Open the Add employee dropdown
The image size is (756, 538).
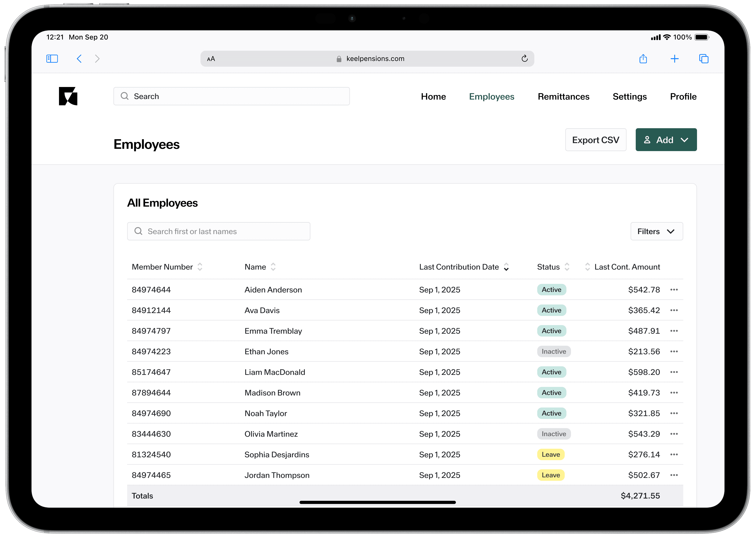pos(666,140)
